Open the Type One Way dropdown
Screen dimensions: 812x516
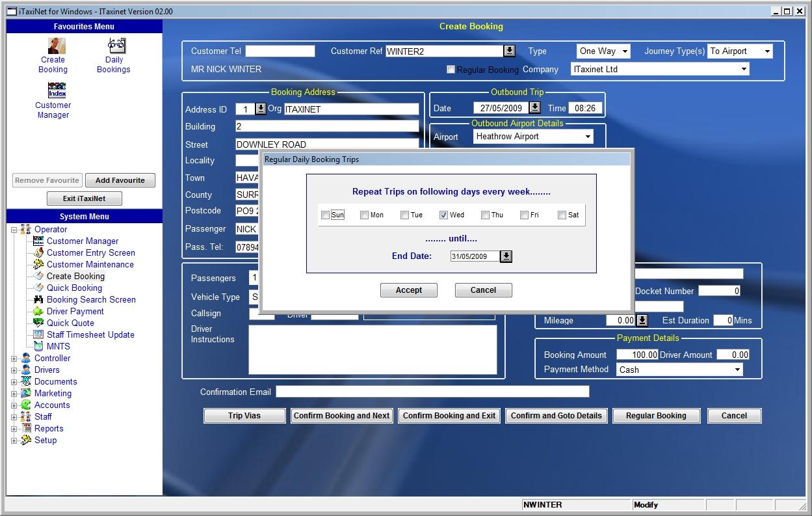pyautogui.click(x=625, y=51)
